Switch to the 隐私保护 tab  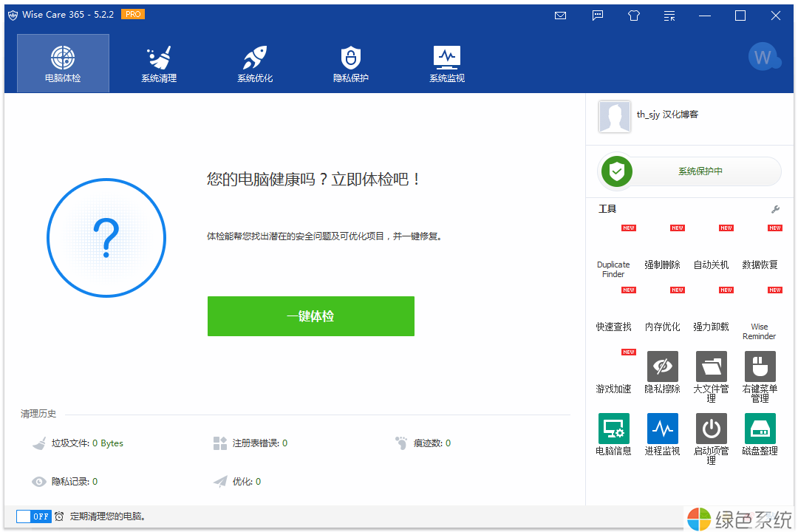[350, 63]
